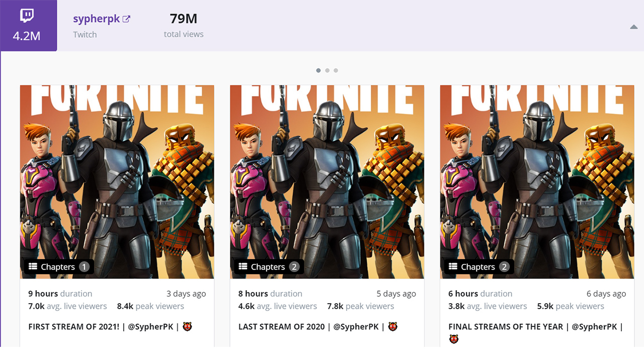This screenshot has width=644, height=362.
Task: Click the chapters list icon on second stream
Action: pyautogui.click(x=243, y=266)
